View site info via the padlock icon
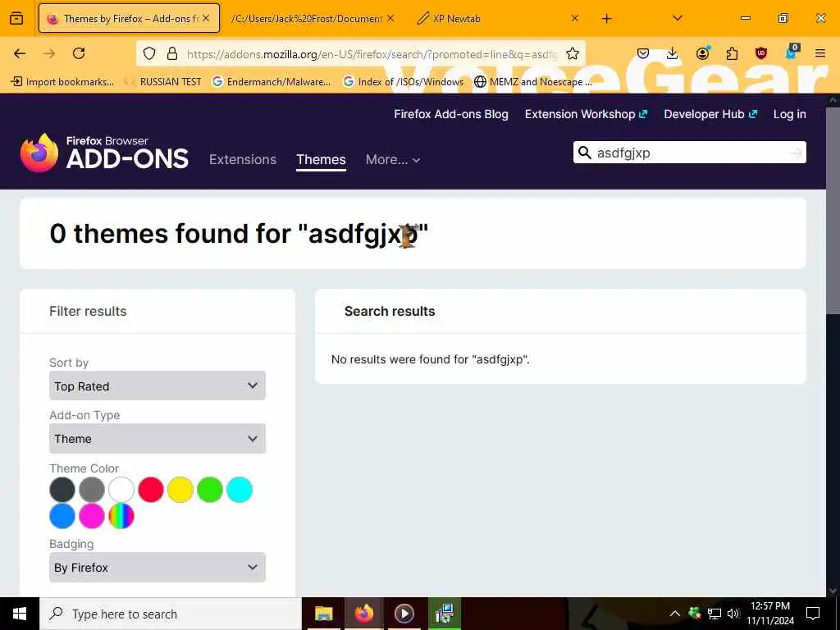 [172, 53]
